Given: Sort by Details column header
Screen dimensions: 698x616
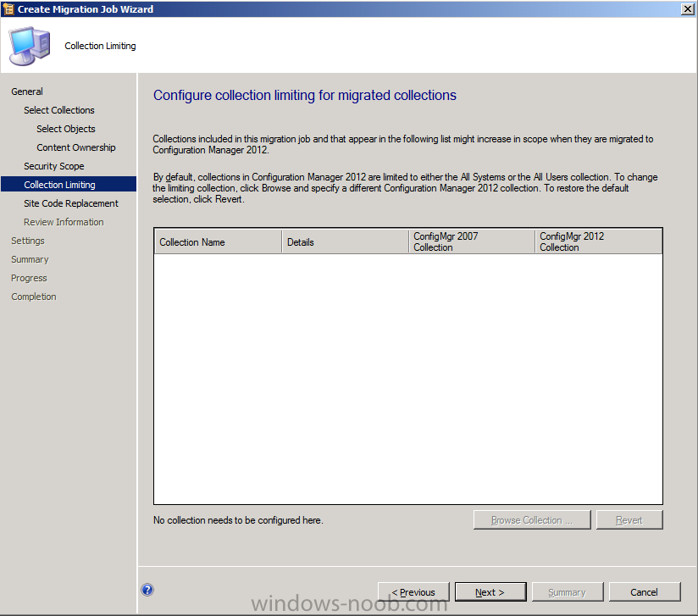Looking at the screenshot, I should click(345, 241).
